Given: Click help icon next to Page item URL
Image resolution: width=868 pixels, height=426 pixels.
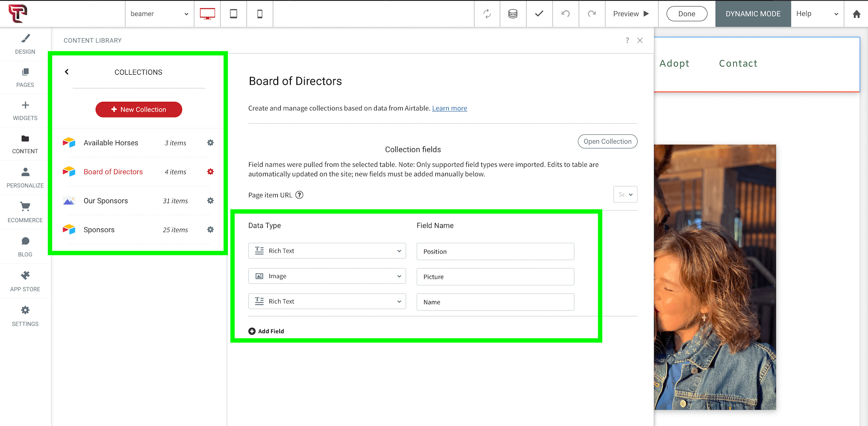Looking at the screenshot, I should 299,195.
